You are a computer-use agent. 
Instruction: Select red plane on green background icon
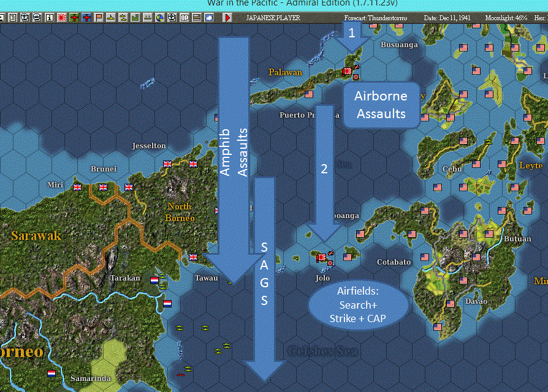click(74, 17)
